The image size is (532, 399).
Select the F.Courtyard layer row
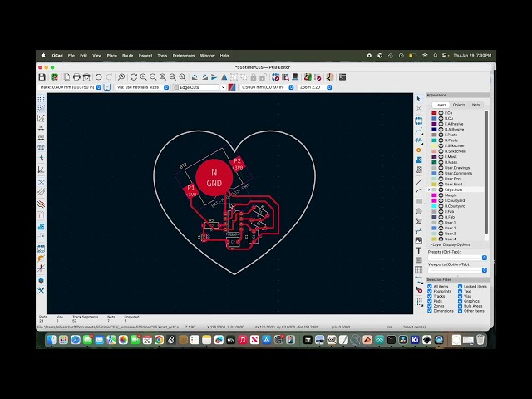pos(457,200)
